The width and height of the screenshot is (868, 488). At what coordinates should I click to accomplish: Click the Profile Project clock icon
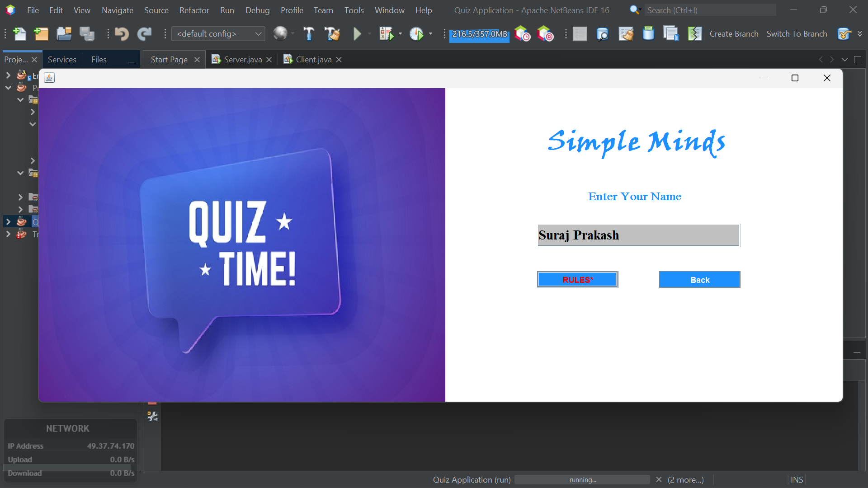[418, 33]
